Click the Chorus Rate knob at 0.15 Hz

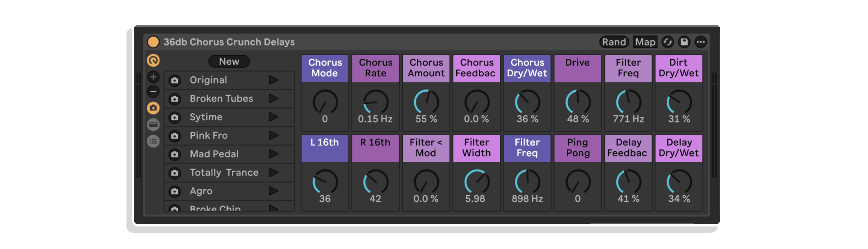pos(376,102)
